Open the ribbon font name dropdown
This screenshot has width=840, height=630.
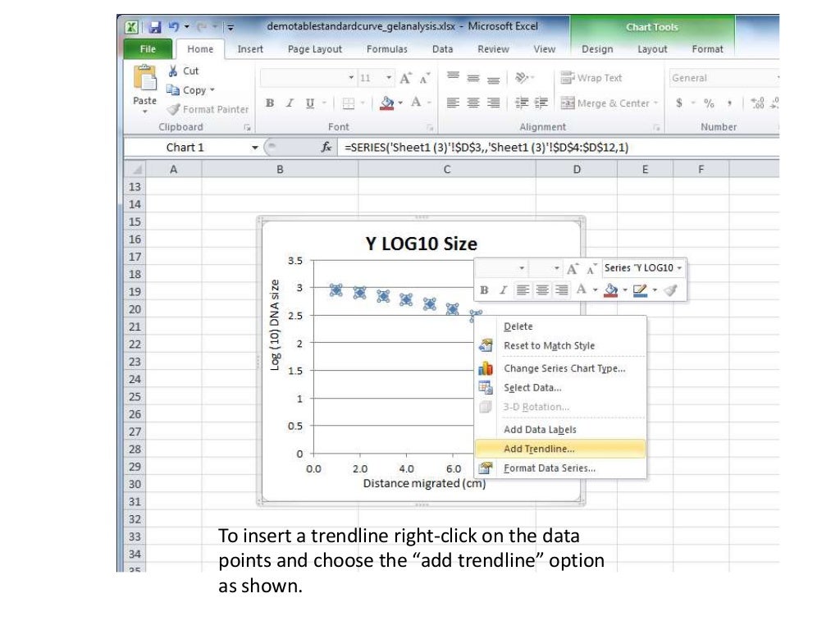pos(351,78)
